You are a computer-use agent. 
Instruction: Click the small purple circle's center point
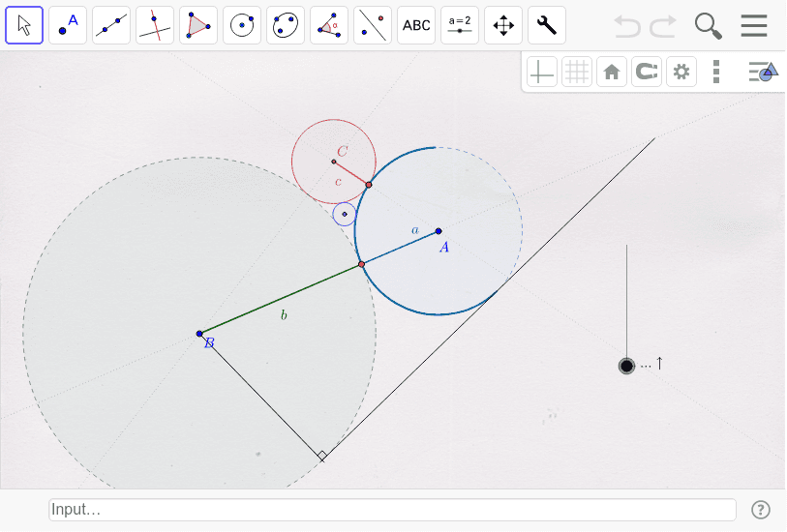coord(345,214)
